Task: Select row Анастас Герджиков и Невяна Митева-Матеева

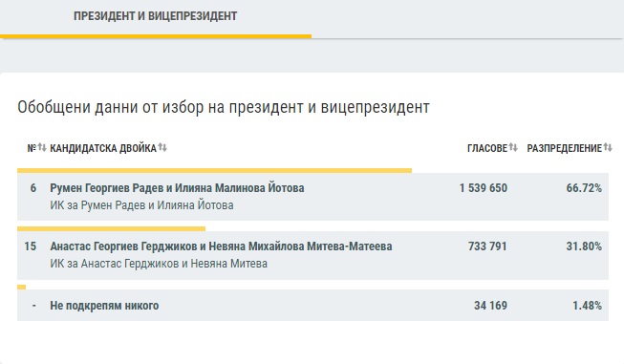Action: [x=312, y=255]
